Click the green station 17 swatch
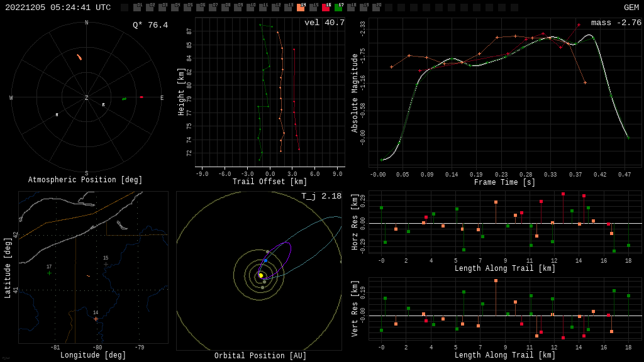 click(338, 7)
